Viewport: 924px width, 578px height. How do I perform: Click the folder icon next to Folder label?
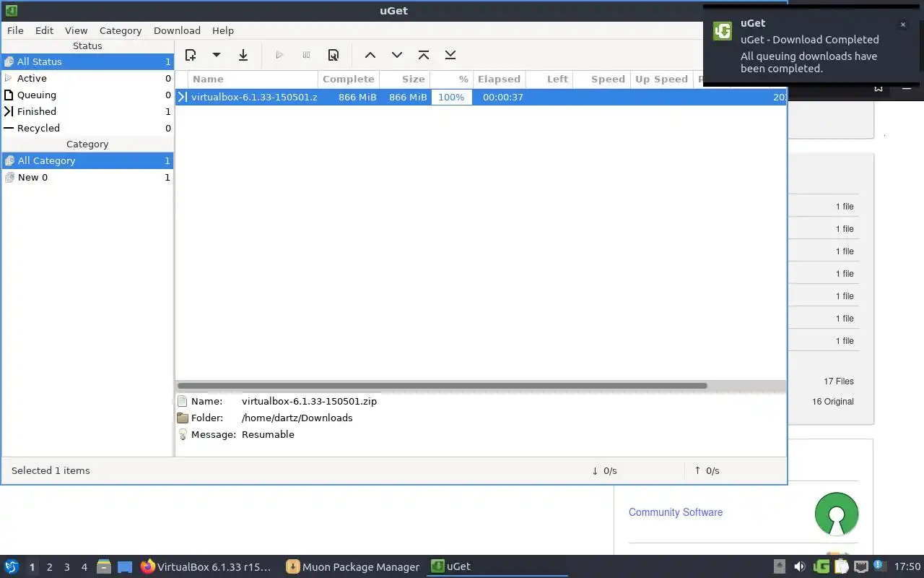pos(183,418)
